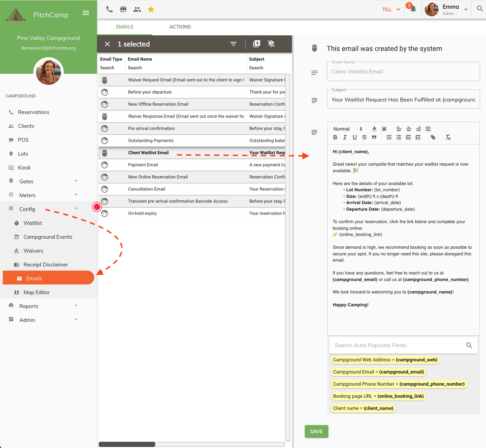Screen dimensions: 486x448
Task: Open the filter icon in selection bar
Action: (x=233, y=44)
